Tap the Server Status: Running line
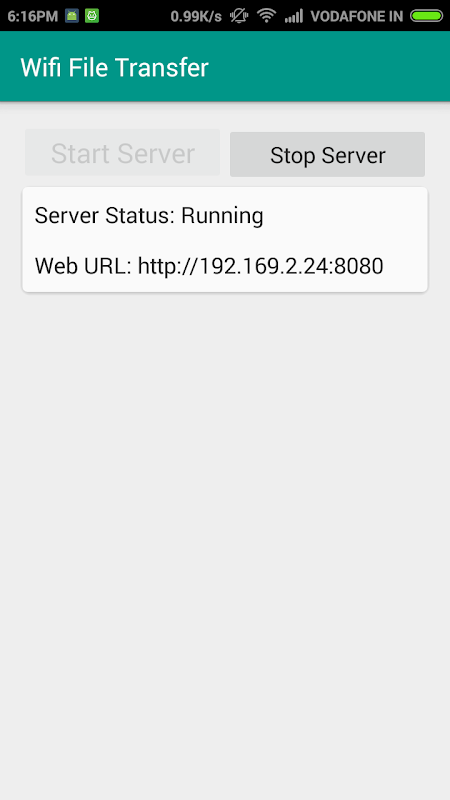Image resolution: width=450 pixels, height=800 pixels. coord(149,216)
